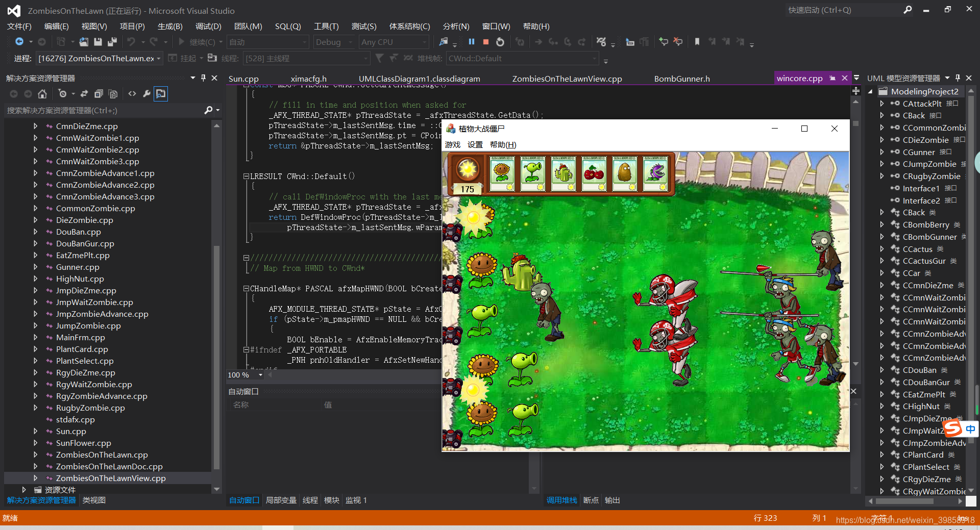The image size is (980, 530).
Task: Open the 游戏 menu in game window
Action: pos(453,145)
